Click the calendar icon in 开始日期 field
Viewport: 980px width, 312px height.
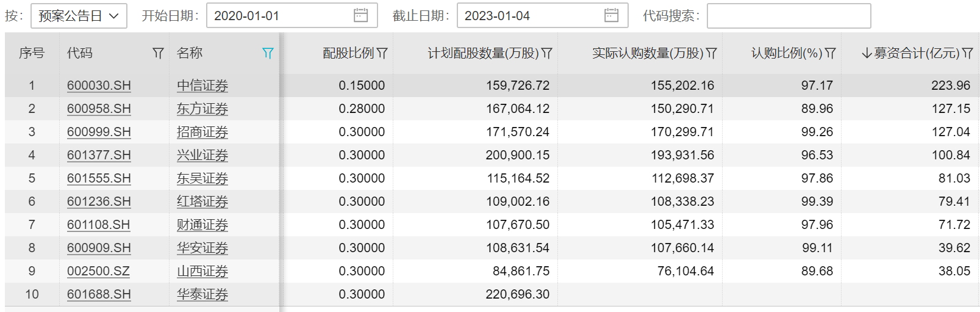click(x=361, y=16)
